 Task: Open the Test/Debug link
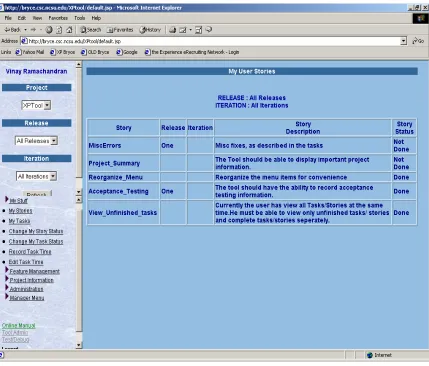16,340
